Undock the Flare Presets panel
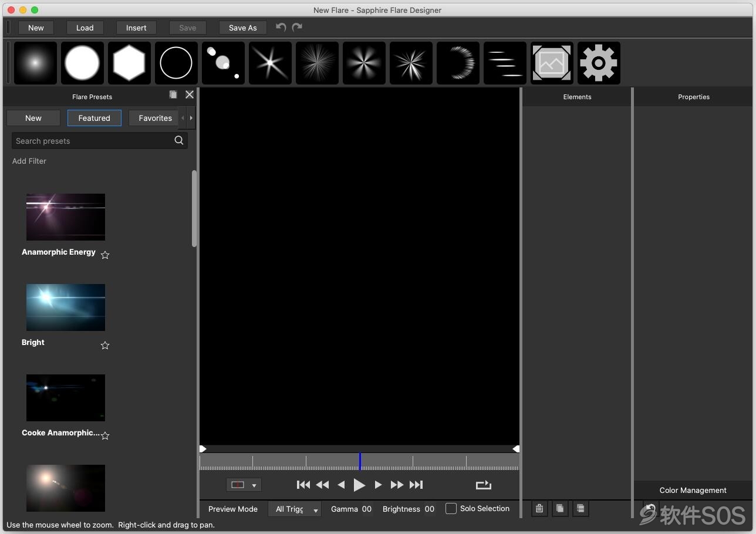Viewport: 756px width, 534px height. pyautogui.click(x=173, y=94)
